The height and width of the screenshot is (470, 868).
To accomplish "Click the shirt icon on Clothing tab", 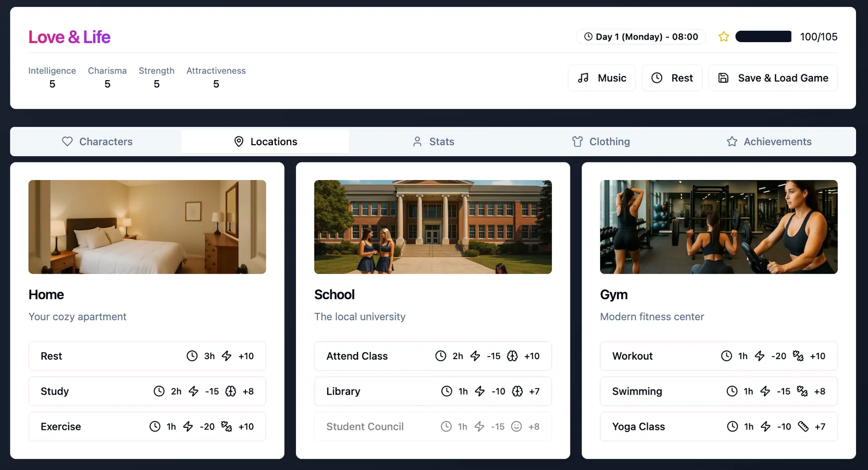I will coord(577,142).
